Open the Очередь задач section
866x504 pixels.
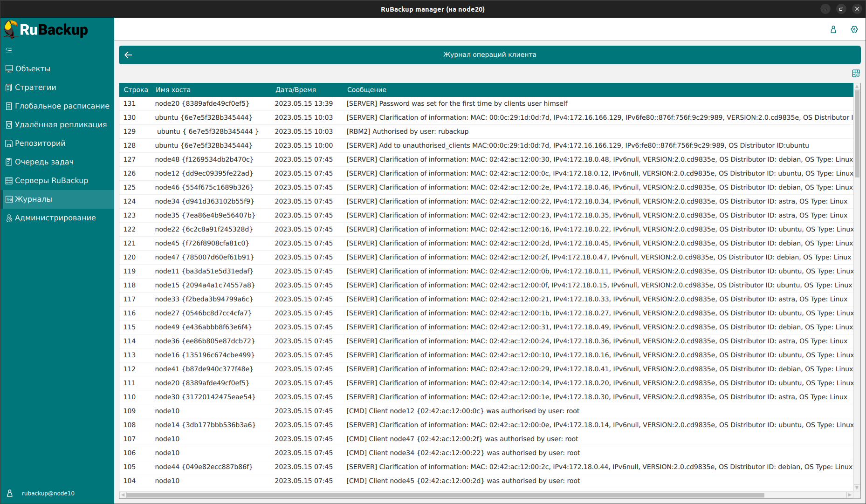tap(44, 162)
